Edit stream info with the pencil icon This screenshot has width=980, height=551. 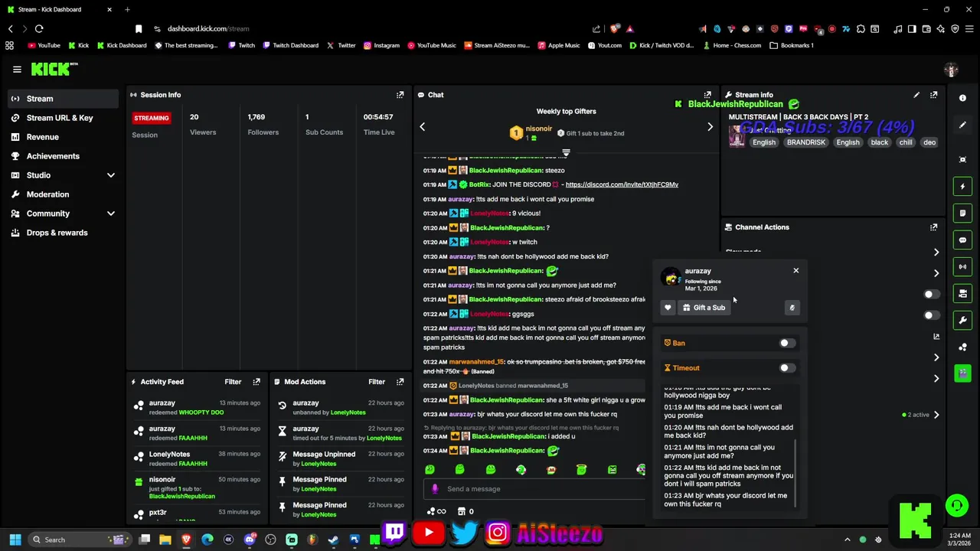(916, 95)
